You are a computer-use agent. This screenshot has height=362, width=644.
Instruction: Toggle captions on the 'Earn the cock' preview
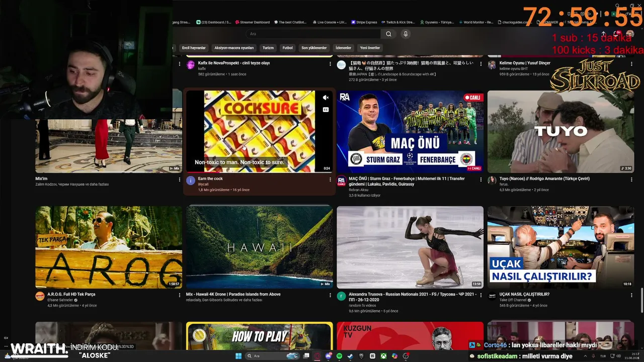[x=326, y=110]
